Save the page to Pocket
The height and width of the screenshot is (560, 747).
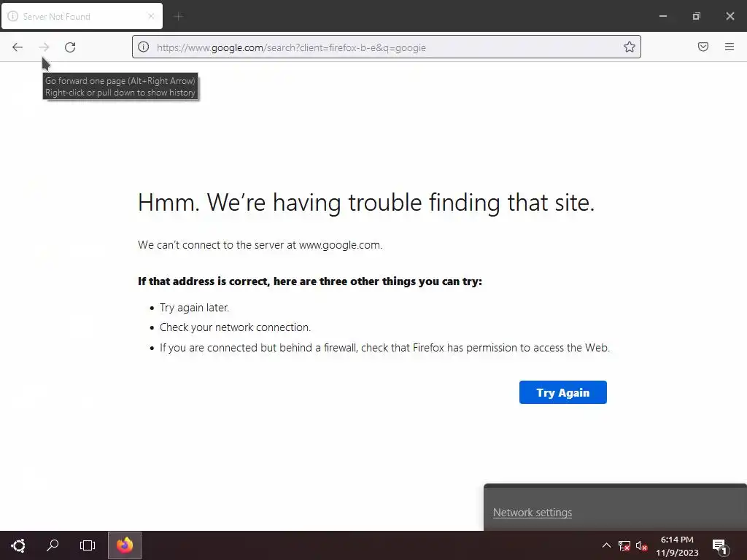click(x=703, y=47)
